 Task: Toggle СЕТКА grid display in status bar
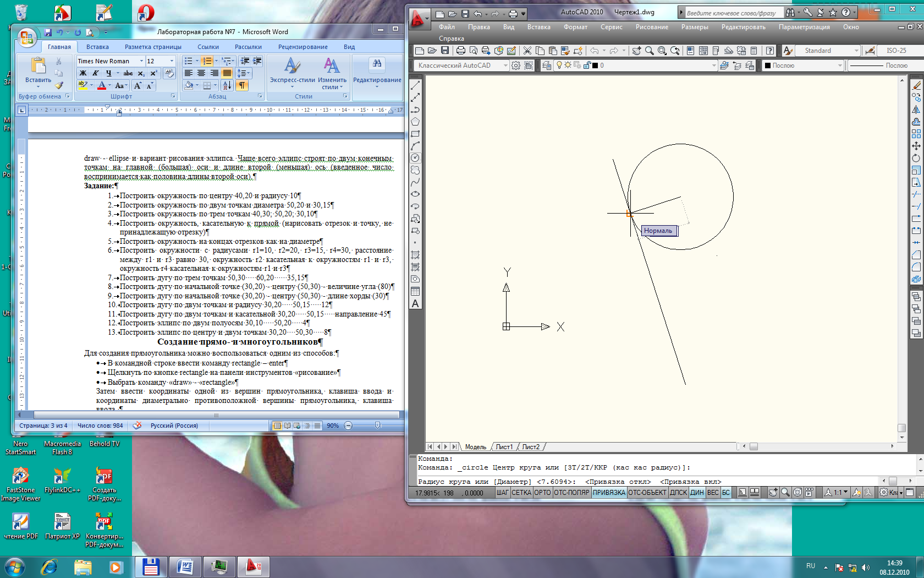521,493
